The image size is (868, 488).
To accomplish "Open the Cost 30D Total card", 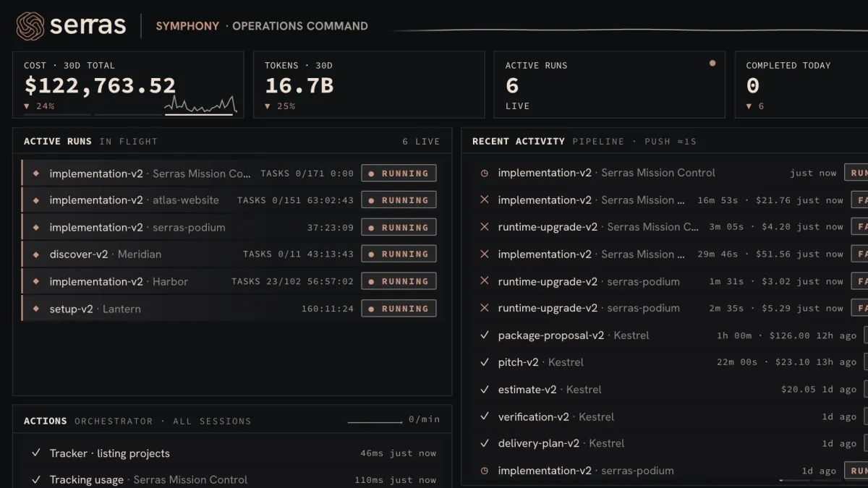I will coord(128,85).
